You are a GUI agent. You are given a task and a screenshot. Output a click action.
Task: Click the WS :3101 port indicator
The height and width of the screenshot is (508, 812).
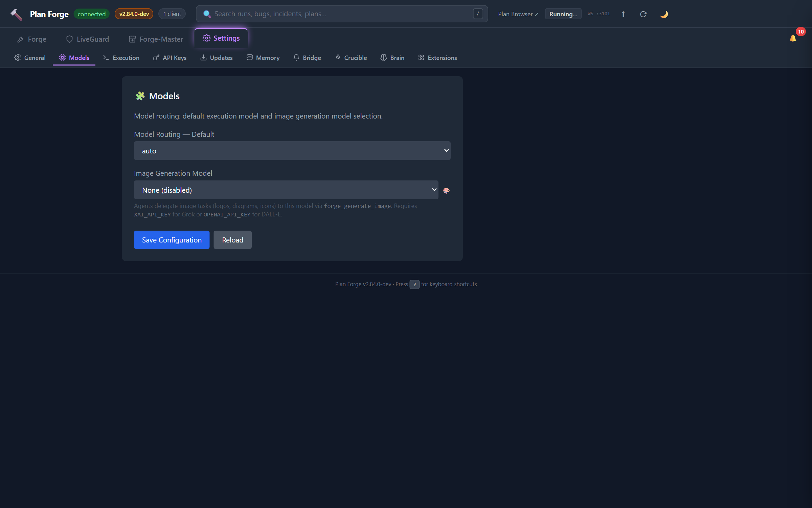599,14
